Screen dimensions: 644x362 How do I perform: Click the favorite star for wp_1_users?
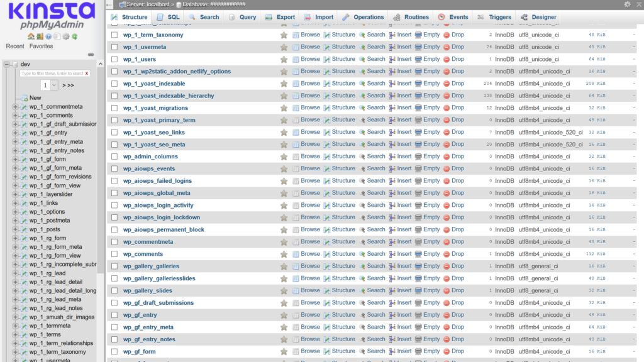[284, 59]
